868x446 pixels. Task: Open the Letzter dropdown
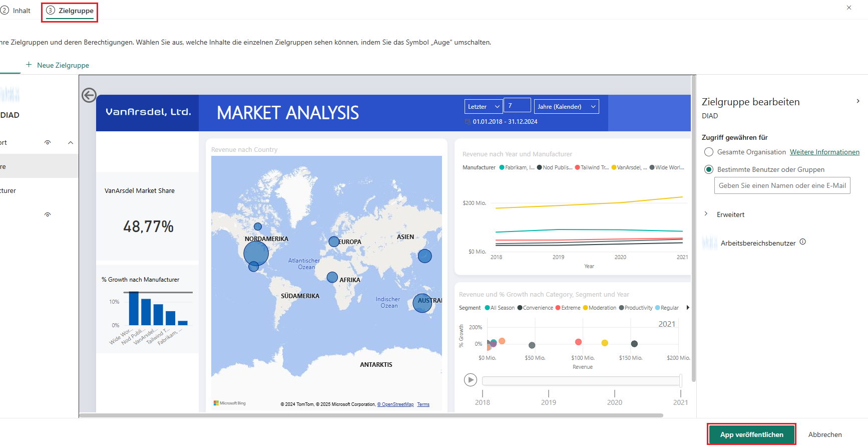(x=484, y=106)
